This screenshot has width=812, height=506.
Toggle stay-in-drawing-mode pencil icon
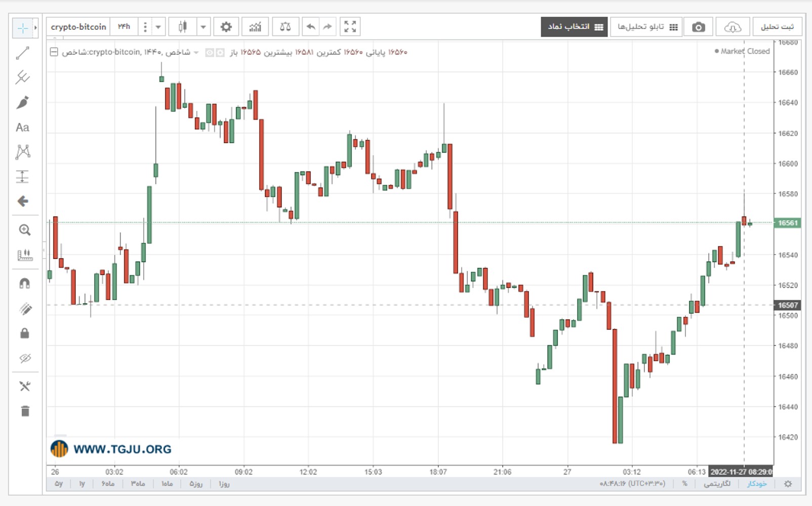pyautogui.click(x=24, y=309)
